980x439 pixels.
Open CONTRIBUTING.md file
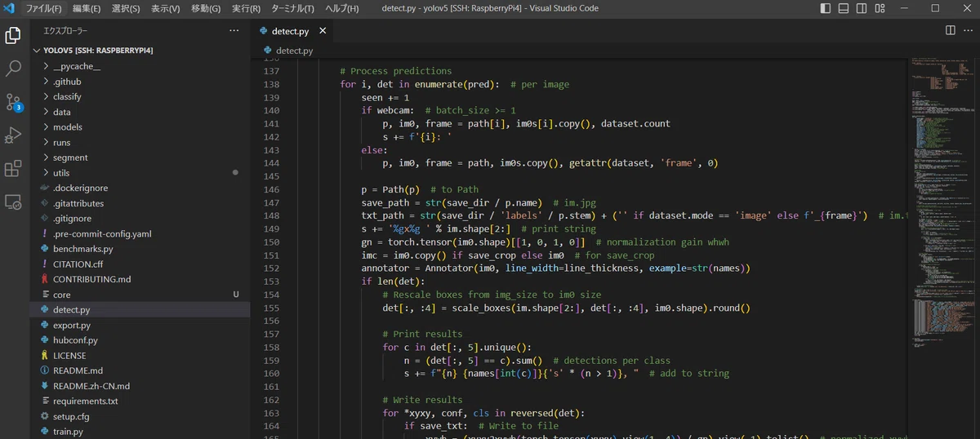[140, 279]
